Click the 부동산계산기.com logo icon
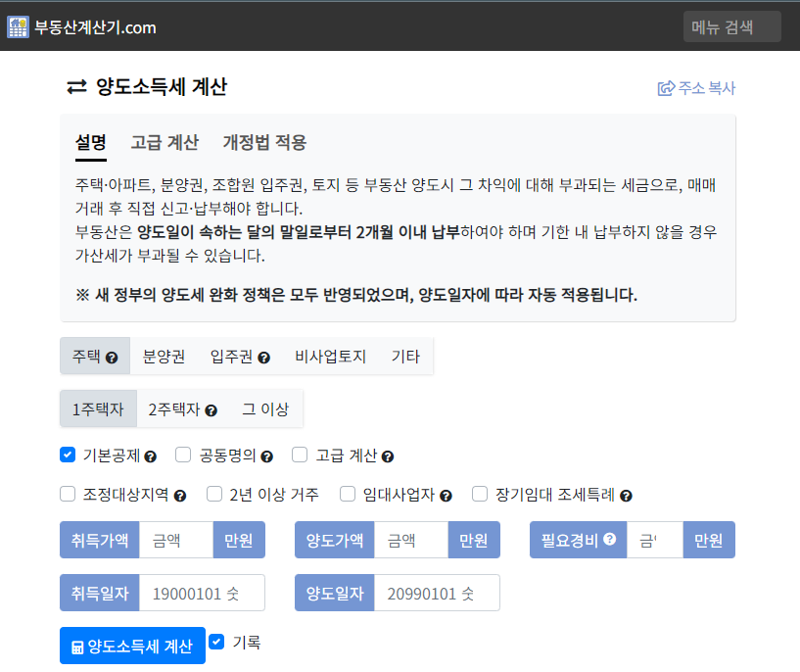The width and height of the screenshot is (800, 672). coord(18,27)
